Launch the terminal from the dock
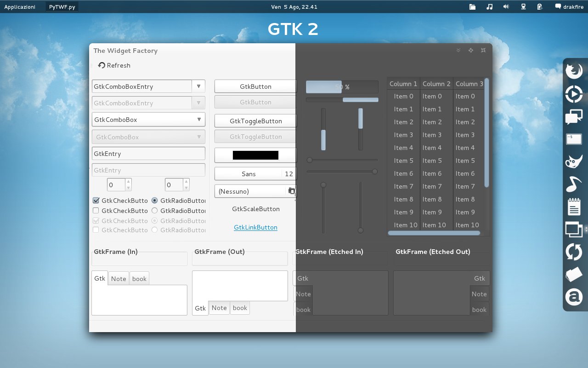This screenshot has width=588, height=368. pos(574,139)
